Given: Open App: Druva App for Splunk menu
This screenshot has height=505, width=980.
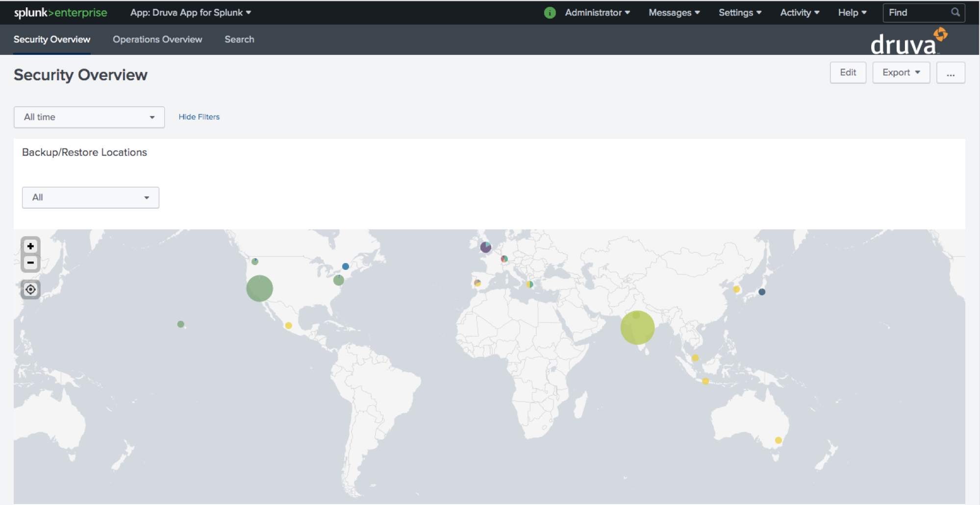Looking at the screenshot, I should click(191, 13).
